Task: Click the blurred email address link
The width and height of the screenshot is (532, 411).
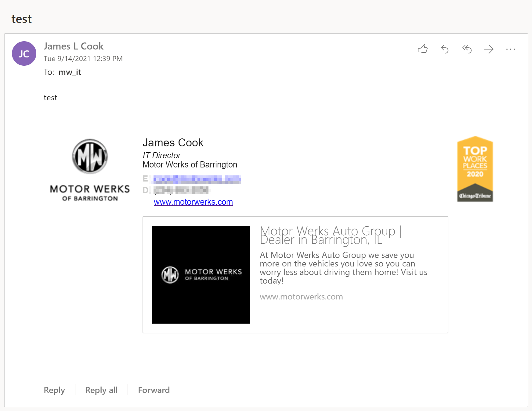Action: (197, 179)
